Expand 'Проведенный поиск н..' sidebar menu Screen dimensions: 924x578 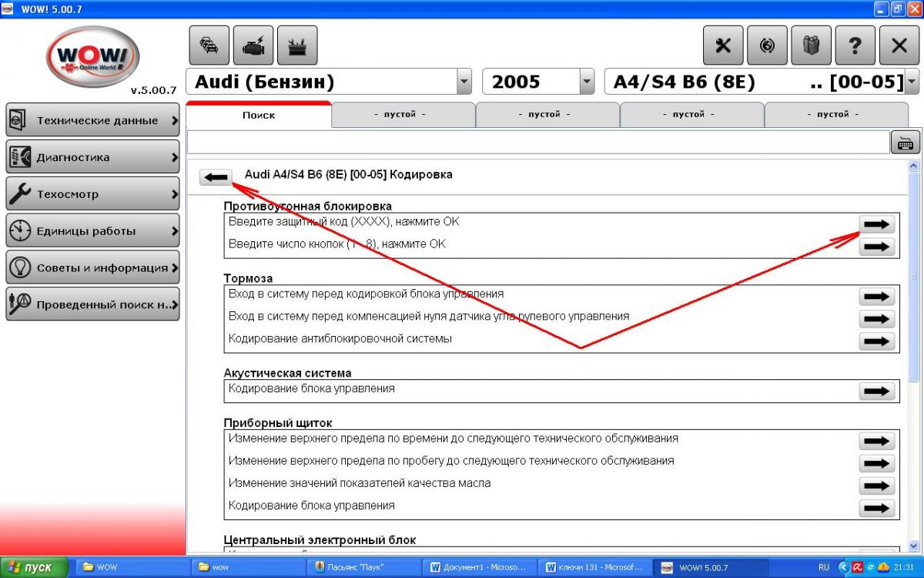[x=92, y=304]
